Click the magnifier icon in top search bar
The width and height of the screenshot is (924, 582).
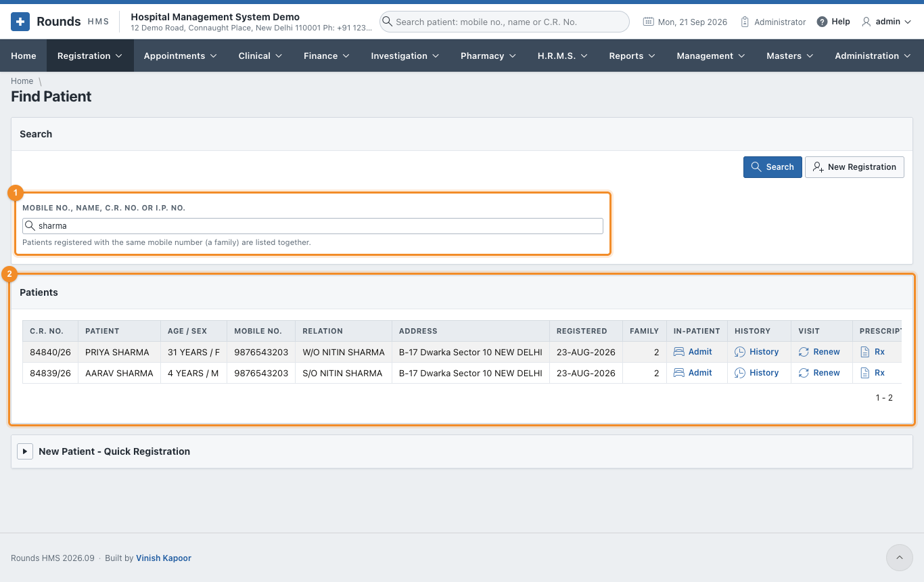coord(387,22)
